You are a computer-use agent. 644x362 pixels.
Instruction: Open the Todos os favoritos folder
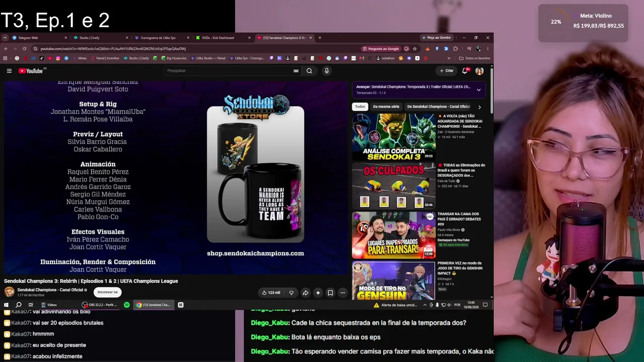pos(474,58)
